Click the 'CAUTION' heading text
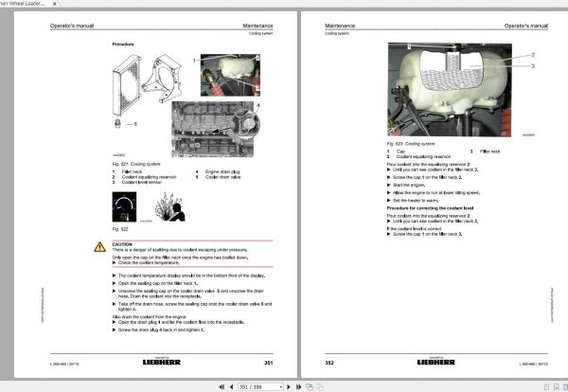The image size is (568, 392). (x=122, y=244)
